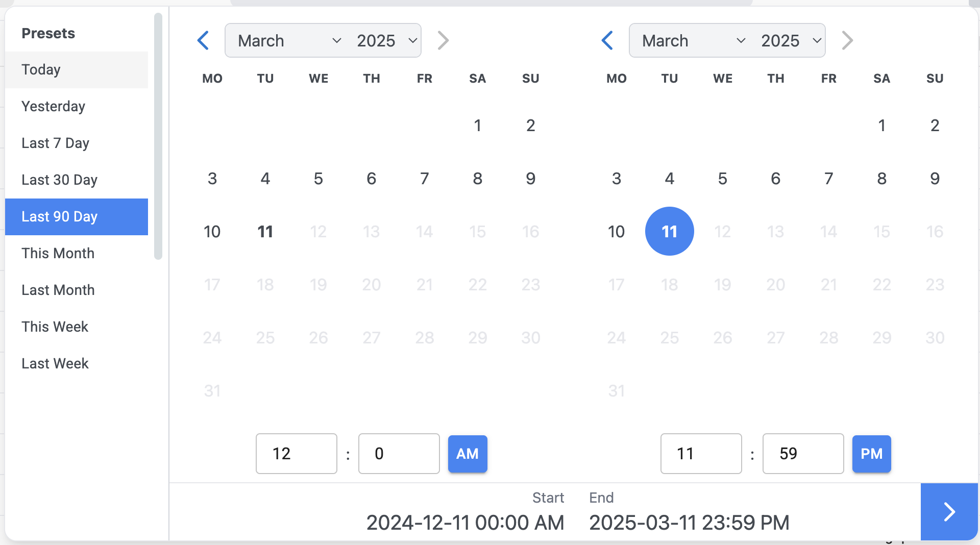Select March 9 in the start calendar

(x=531, y=179)
